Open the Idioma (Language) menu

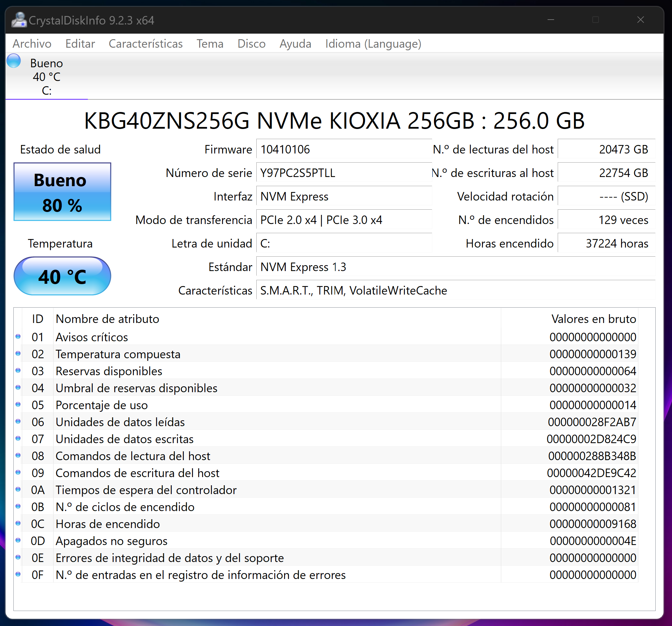[x=373, y=44]
